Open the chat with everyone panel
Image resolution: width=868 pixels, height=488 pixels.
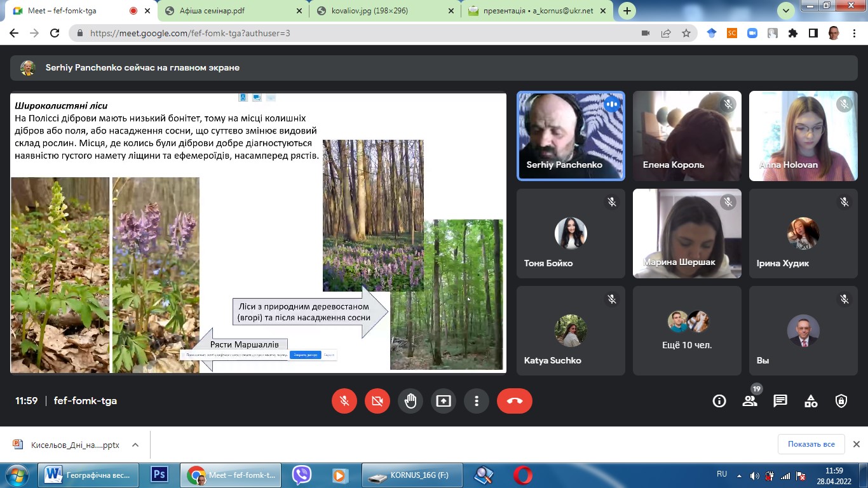click(780, 401)
